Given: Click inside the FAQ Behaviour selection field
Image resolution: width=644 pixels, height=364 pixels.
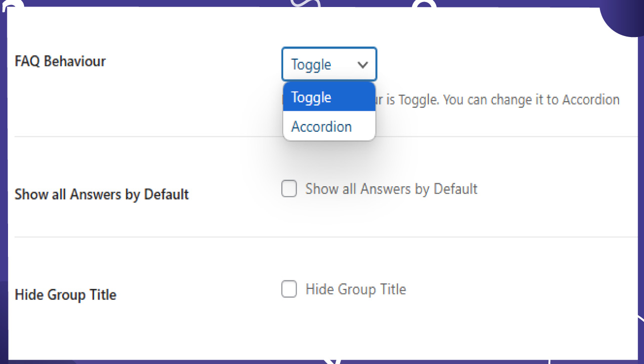Looking at the screenshot, I should click(320, 64).
